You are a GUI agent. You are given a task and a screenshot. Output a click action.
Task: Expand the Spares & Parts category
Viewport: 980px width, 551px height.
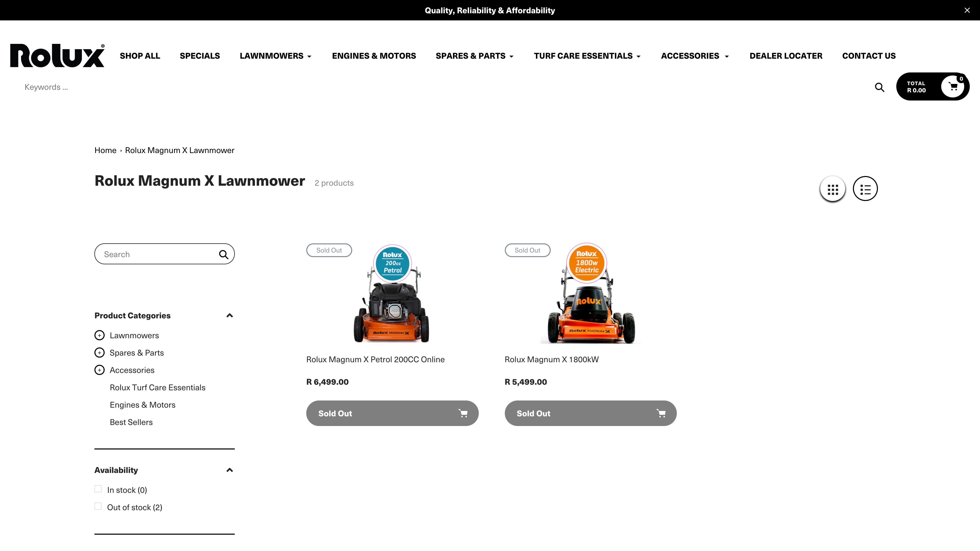coord(99,353)
